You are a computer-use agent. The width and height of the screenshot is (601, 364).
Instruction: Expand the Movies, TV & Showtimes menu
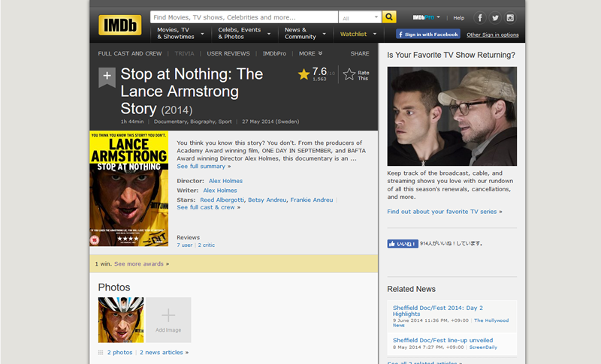[x=180, y=33]
